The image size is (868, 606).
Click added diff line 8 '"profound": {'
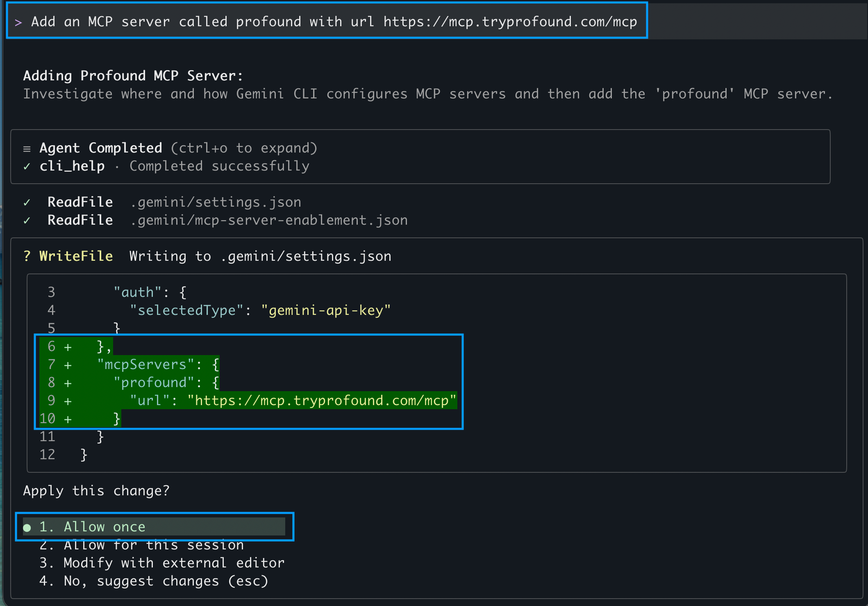[x=166, y=383]
